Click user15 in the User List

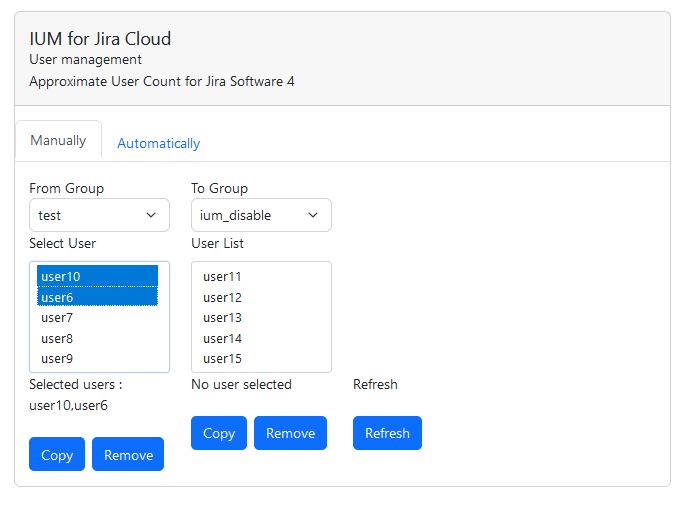point(260,358)
